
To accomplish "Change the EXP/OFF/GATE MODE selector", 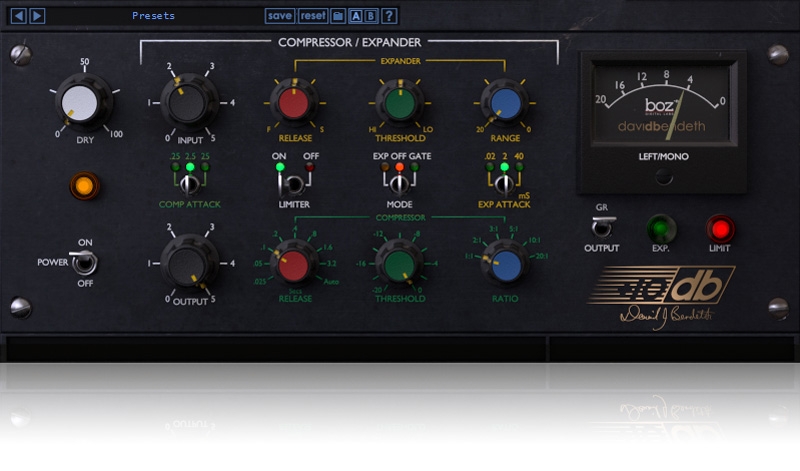I will pyautogui.click(x=399, y=183).
